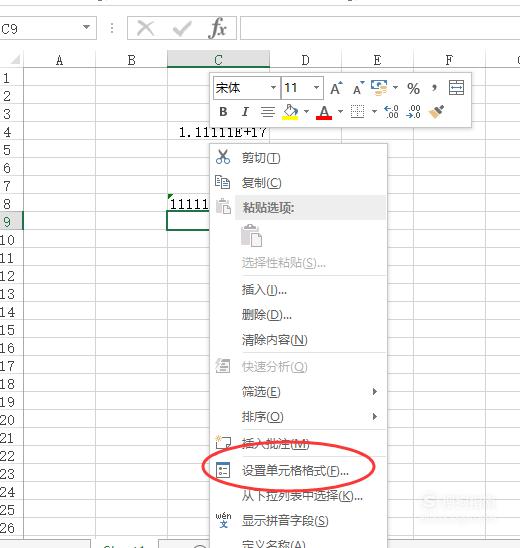Open the font name dropdown 宋体
Image resolution: width=520 pixels, height=548 pixels.
pyautogui.click(x=274, y=87)
